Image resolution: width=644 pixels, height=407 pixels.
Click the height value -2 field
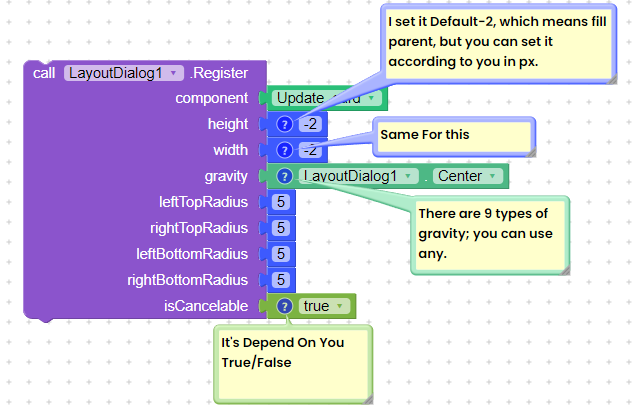(x=310, y=124)
